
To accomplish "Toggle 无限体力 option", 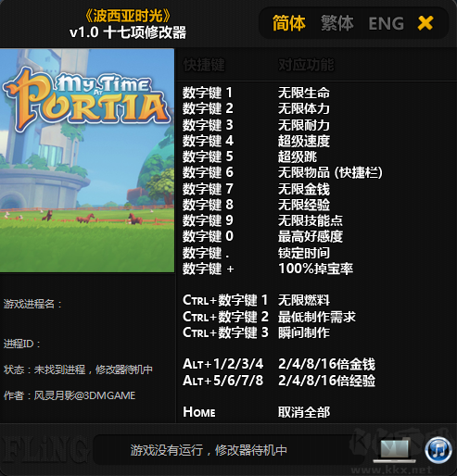I will pyautogui.click(x=304, y=108).
